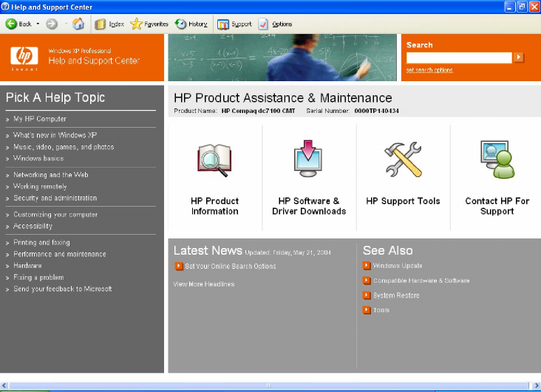Click orange arrow beside Compatible Hardware & Software
The image size is (541, 392).
367,281
